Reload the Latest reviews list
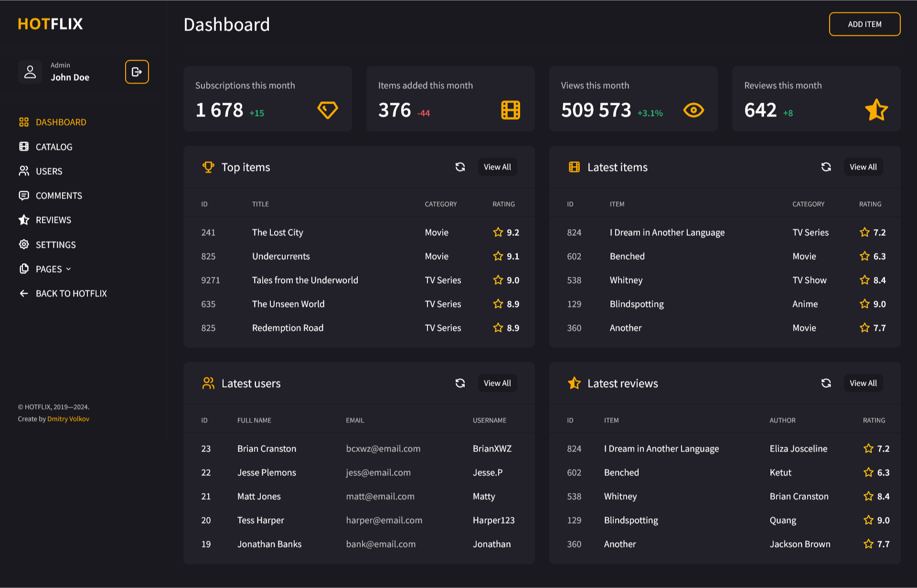Image resolution: width=917 pixels, height=588 pixels. pos(826,383)
